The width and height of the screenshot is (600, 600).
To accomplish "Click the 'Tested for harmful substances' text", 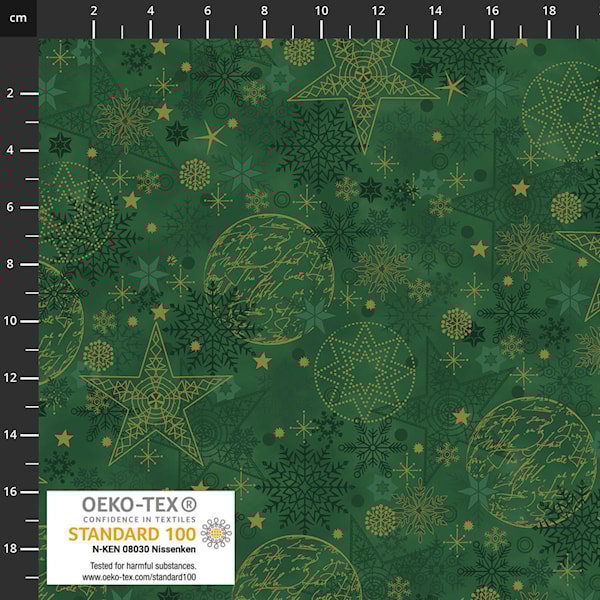I will point(140,567).
